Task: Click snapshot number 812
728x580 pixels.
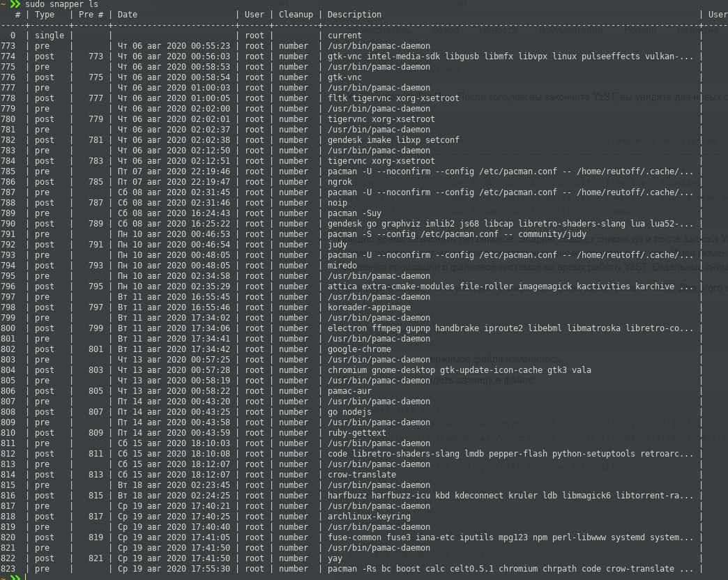Action: pos(8,454)
